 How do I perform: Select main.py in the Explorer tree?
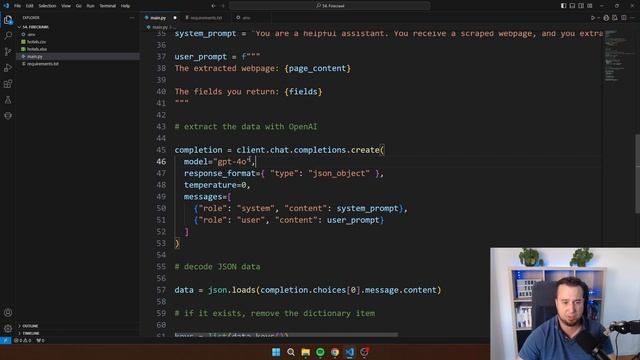pyautogui.click(x=35, y=56)
